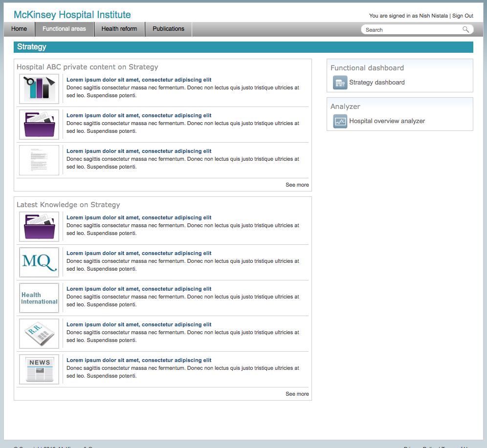
Task: Click See more under Hospital ABC private content
Action: [x=297, y=185]
